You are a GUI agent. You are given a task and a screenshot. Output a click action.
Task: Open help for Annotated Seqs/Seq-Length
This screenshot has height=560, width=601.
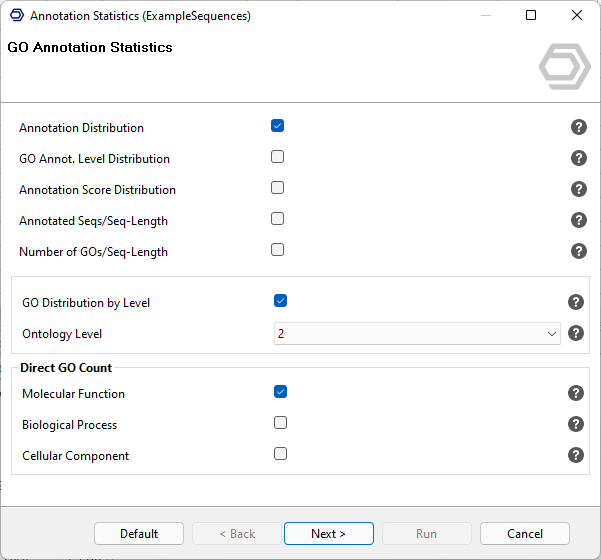coord(578,220)
